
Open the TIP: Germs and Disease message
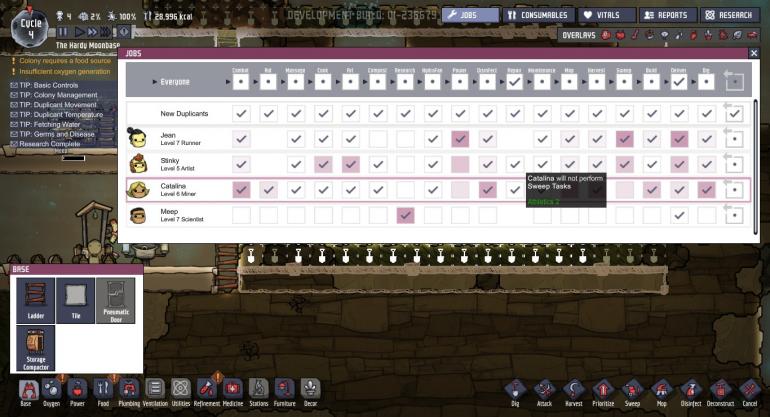pyautogui.click(x=53, y=134)
